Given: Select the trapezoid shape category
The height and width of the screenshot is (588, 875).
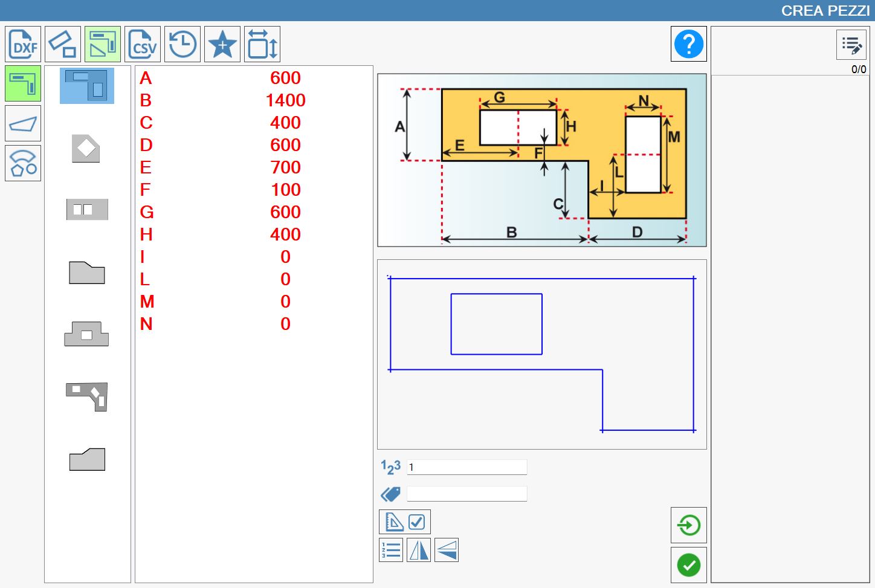Looking at the screenshot, I should (23, 123).
